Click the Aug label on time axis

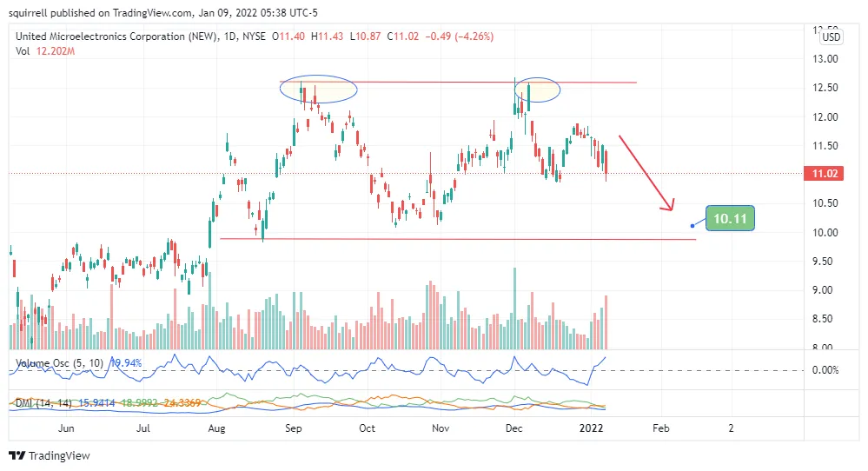click(216, 428)
